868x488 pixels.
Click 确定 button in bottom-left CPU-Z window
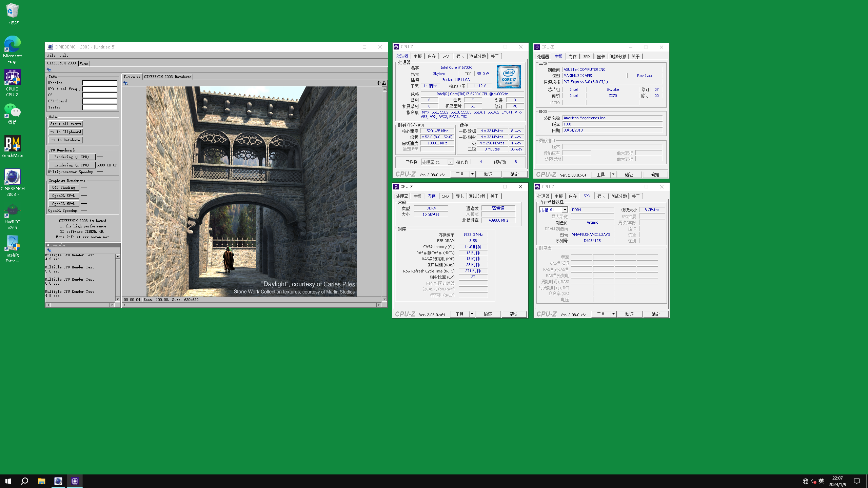point(514,314)
